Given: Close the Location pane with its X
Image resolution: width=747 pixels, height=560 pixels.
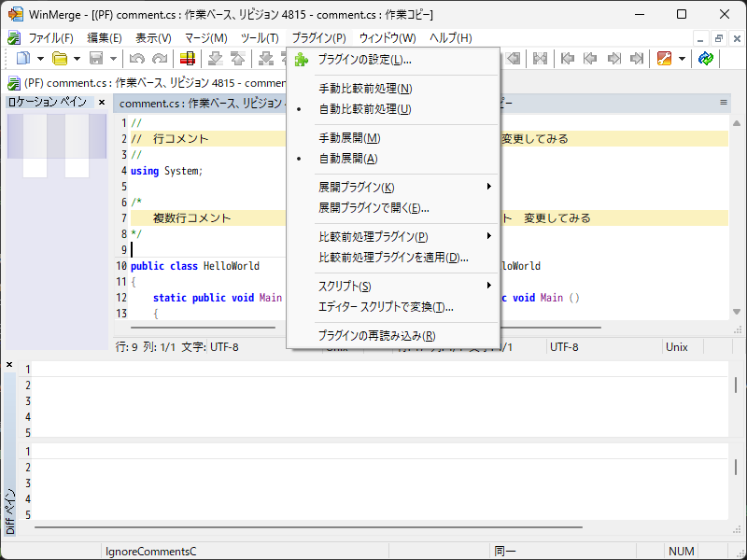Looking at the screenshot, I should tap(102, 102).
